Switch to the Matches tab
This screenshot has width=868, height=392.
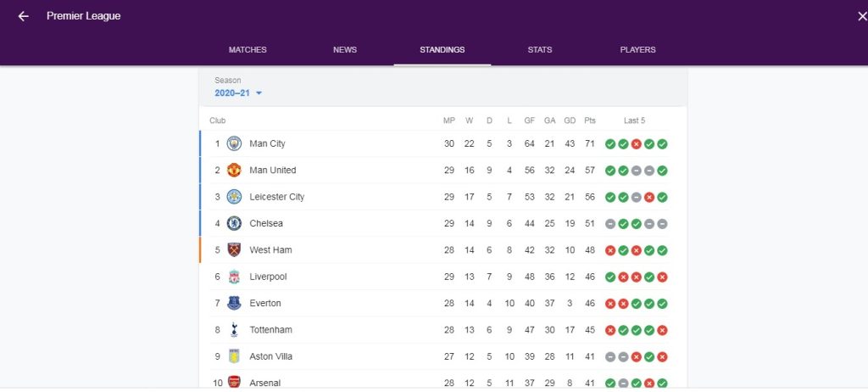pos(248,50)
